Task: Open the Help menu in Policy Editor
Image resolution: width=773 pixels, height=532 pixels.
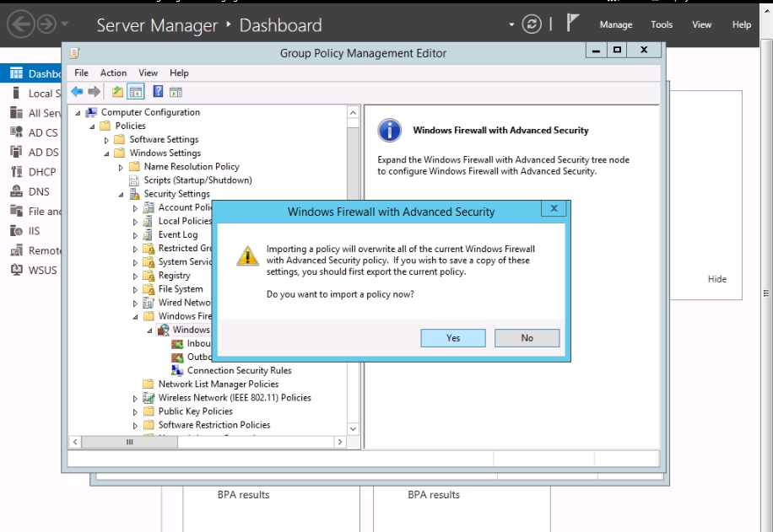Action: click(179, 73)
